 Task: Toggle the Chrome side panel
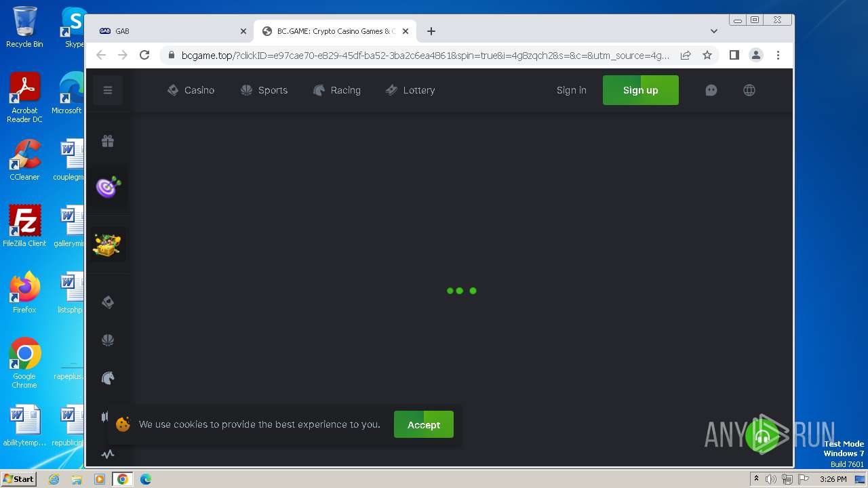coord(734,55)
